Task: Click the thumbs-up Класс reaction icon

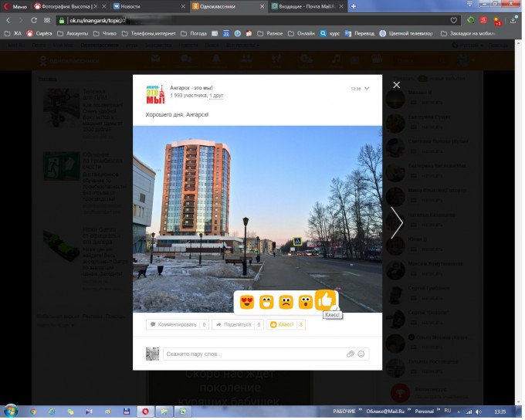Action: (325, 300)
